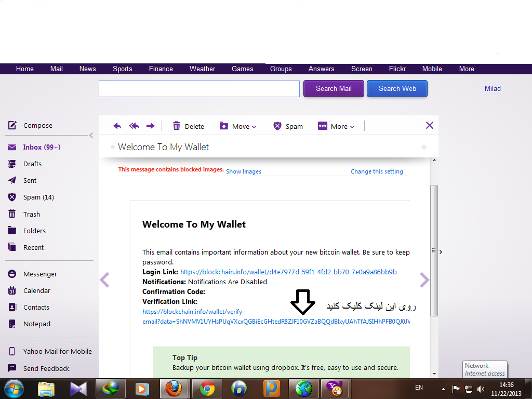This screenshot has height=399, width=532.
Task: Click the EN language indicator in taskbar
Action: click(x=419, y=388)
